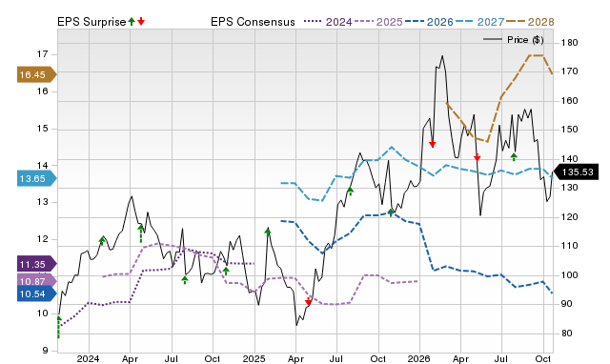Select the dark purple 11.35 value tag

36,265
